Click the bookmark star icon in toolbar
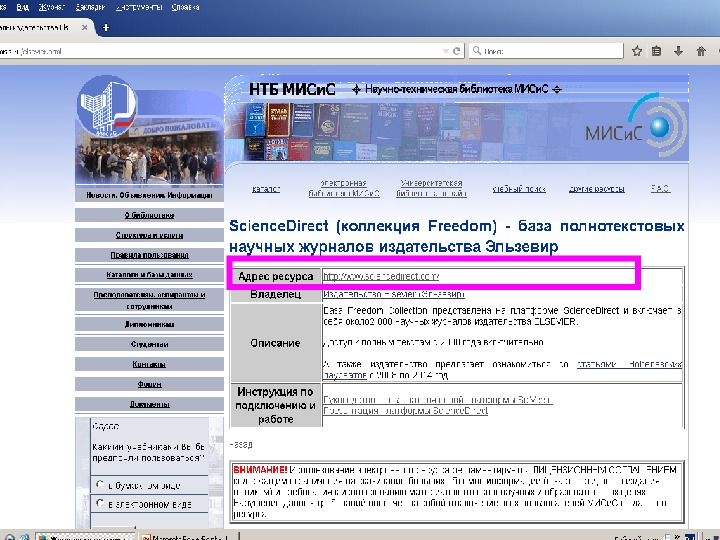 [x=636, y=51]
